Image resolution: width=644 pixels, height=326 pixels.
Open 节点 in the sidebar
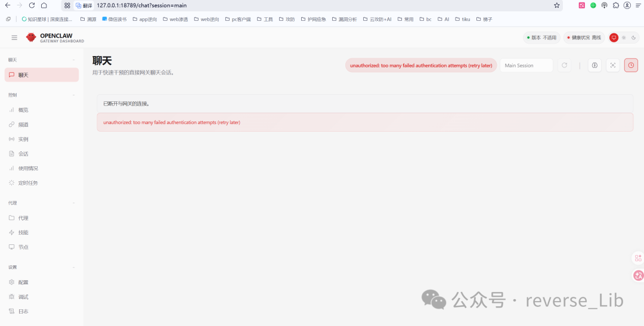(x=42, y=247)
